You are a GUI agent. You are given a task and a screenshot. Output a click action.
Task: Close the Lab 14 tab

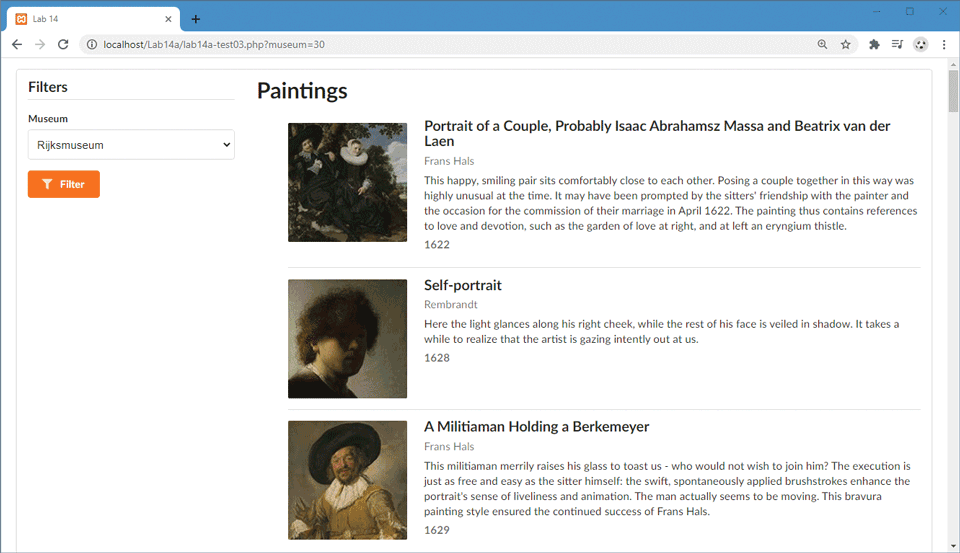pos(168,19)
